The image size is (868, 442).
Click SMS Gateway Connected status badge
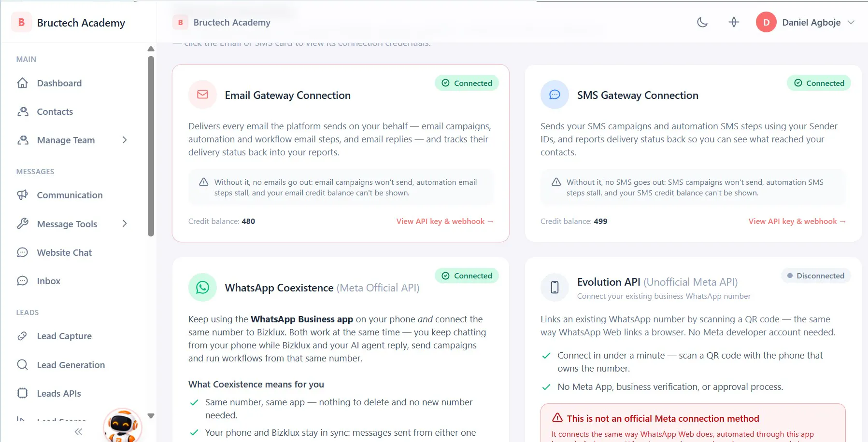point(819,83)
